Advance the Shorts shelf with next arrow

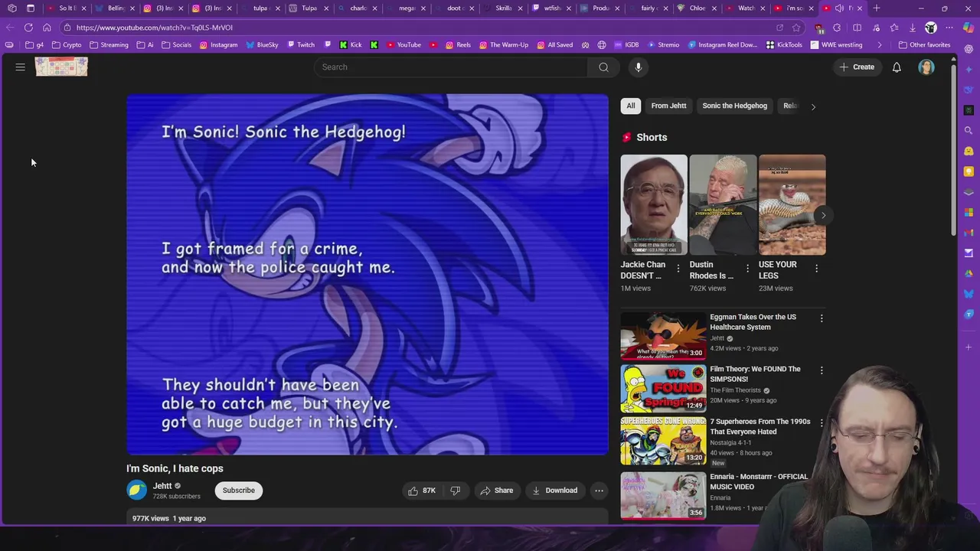click(x=823, y=215)
